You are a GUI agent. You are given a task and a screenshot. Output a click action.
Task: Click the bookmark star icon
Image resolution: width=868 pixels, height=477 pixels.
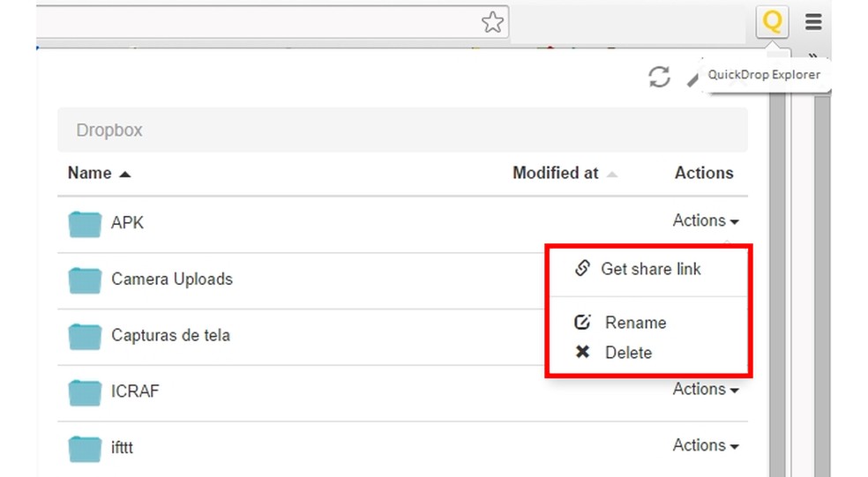tap(493, 22)
